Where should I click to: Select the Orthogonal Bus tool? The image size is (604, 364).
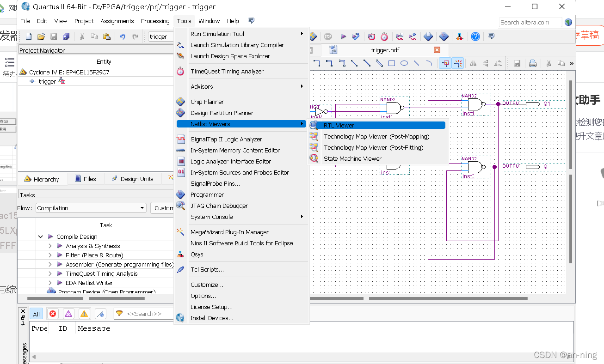pyautogui.click(x=329, y=63)
